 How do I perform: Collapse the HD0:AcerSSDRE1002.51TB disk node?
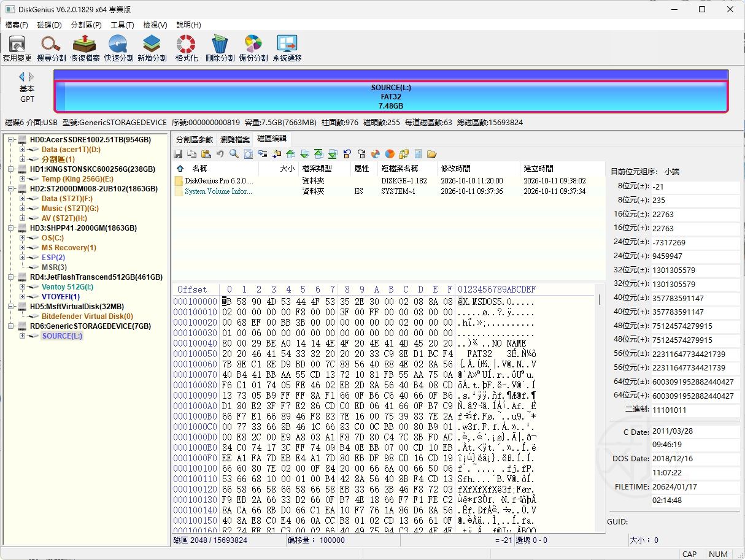[12, 140]
